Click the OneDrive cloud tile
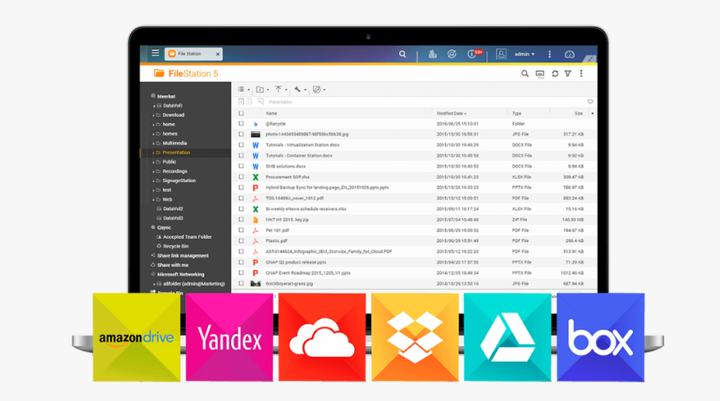720x401 pixels. (x=322, y=338)
